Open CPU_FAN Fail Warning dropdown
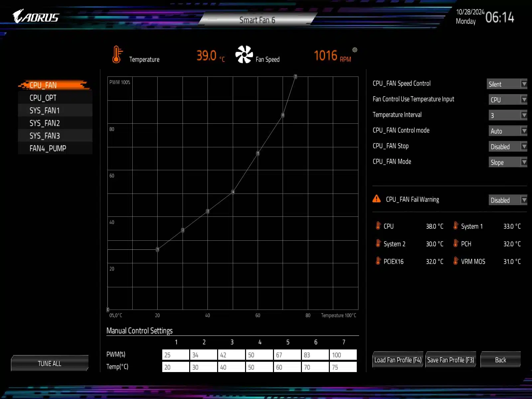Screen dimensions: 532x399 click(x=508, y=200)
